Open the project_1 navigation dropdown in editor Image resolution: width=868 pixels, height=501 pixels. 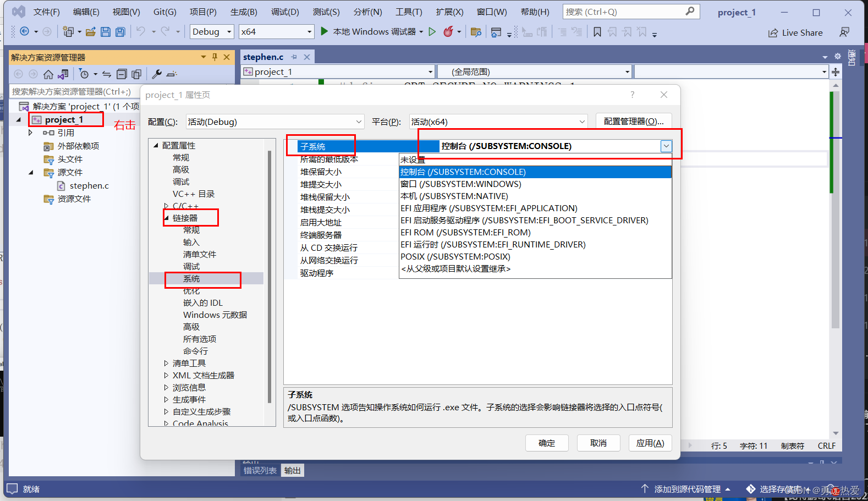point(338,71)
